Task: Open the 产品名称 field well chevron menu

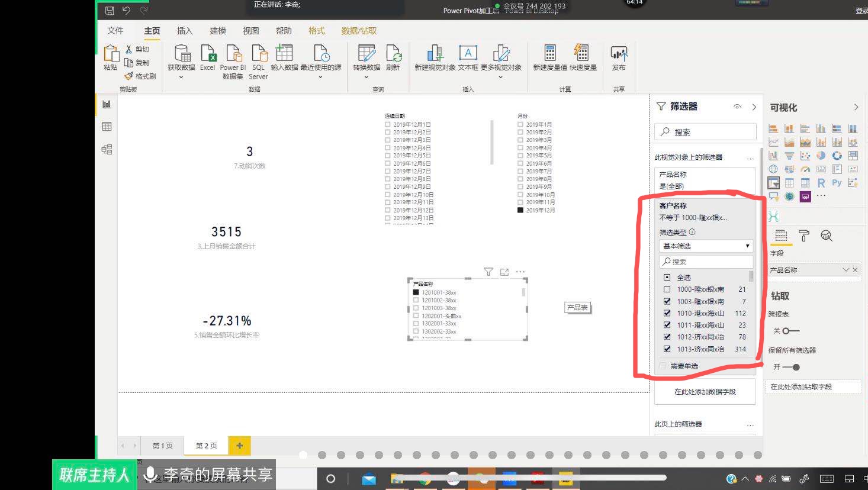Action: (x=846, y=270)
